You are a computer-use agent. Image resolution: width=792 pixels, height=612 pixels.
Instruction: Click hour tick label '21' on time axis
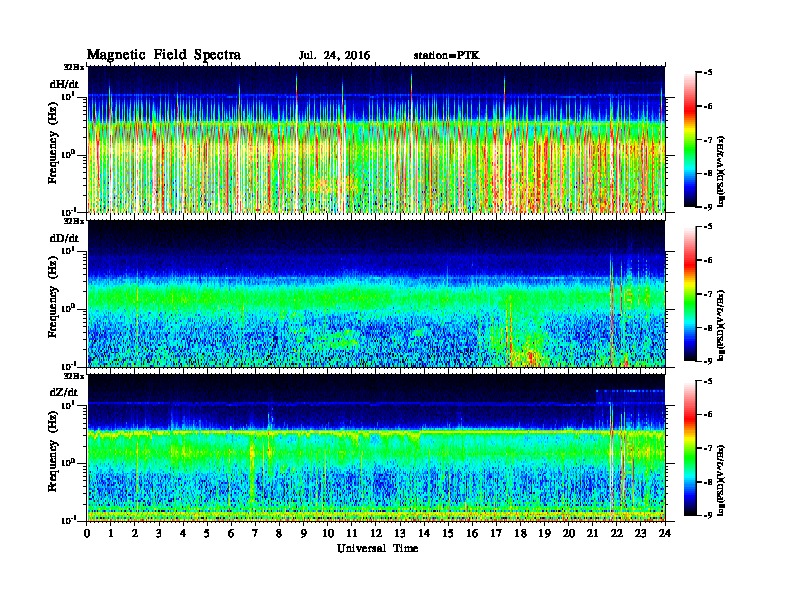pyautogui.click(x=592, y=534)
